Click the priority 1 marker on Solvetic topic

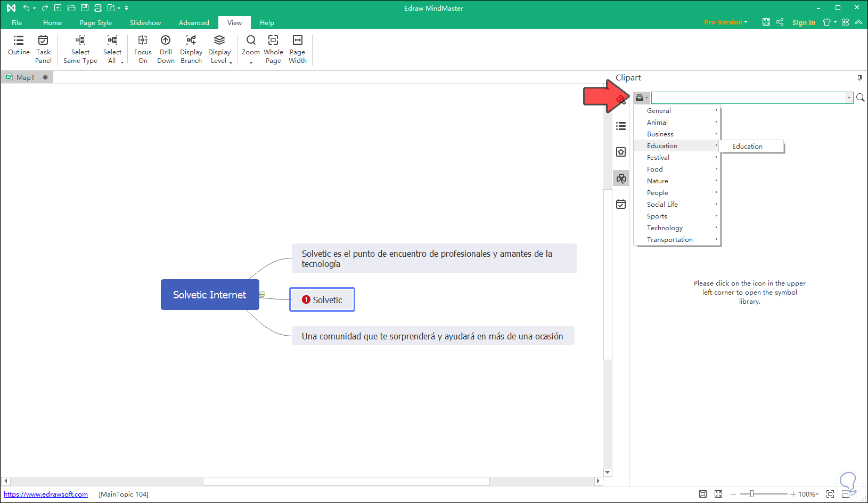[306, 299]
